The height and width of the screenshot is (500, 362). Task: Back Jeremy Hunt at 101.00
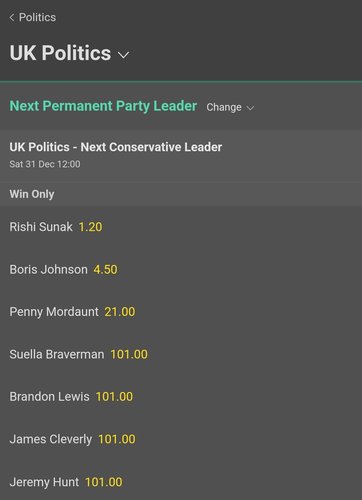click(x=104, y=482)
